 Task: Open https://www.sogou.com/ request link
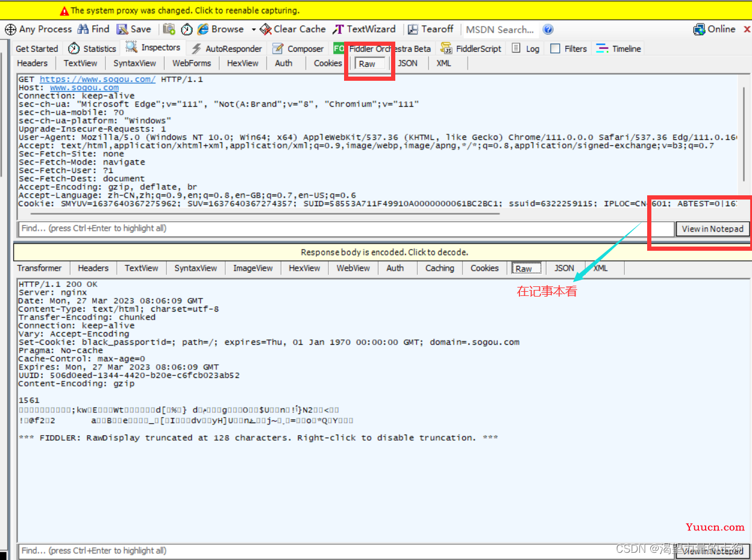(98, 80)
